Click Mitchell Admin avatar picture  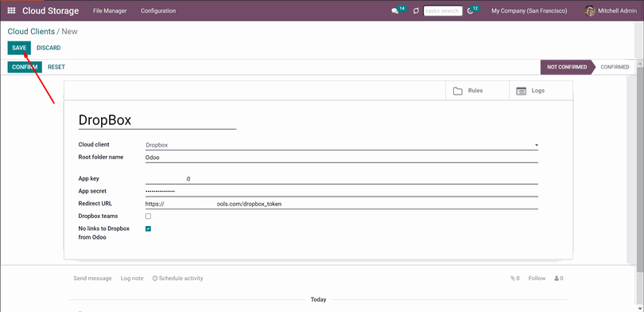(x=590, y=10)
